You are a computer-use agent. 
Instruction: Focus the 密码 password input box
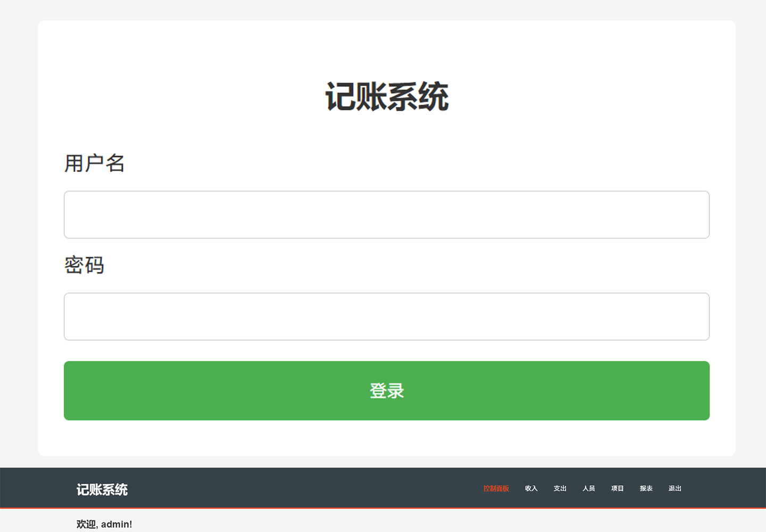(x=386, y=317)
